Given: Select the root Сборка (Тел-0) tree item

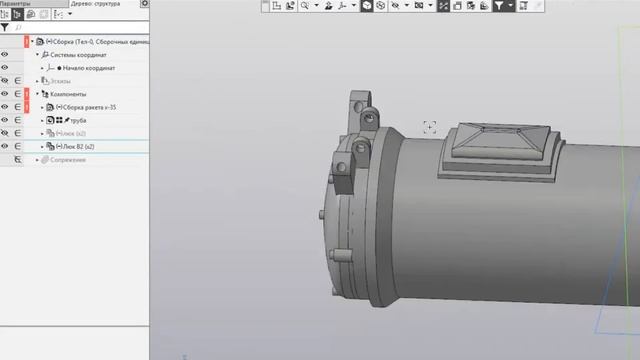Looking at the screenshot, I should [x=97, y=42].
